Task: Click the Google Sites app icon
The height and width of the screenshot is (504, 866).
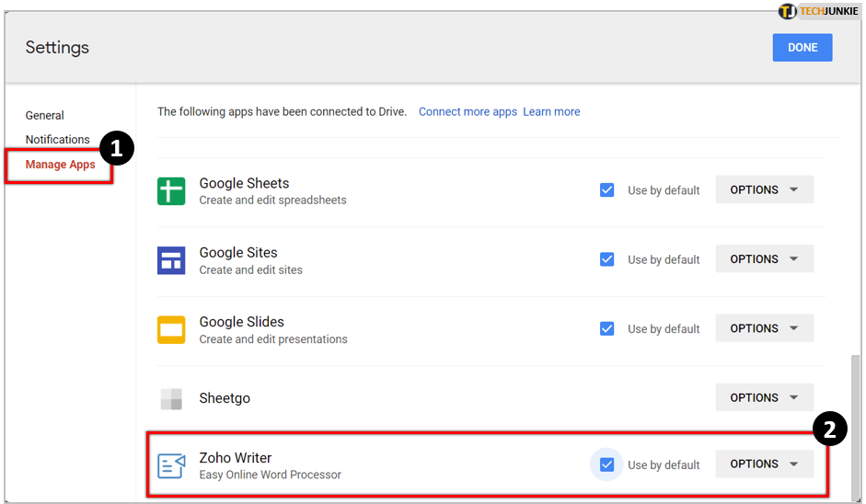Action: (171, 260)
